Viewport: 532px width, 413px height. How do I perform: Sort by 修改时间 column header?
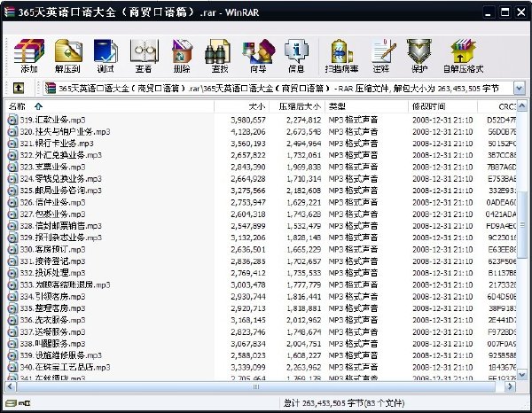tap(442, 106)
